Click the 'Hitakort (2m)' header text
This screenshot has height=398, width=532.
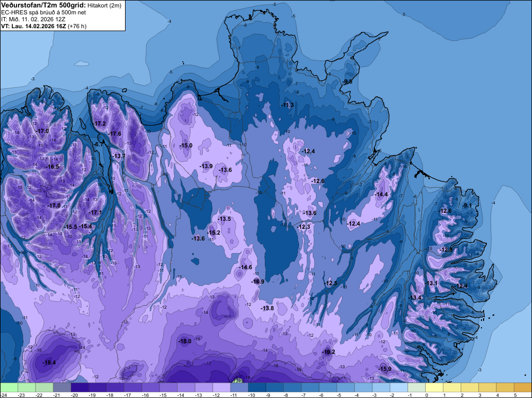coord(104,5)
